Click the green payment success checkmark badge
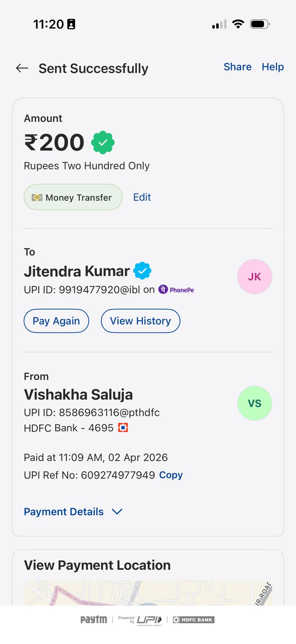Viewport: 296px width, 644px height. pyautogui.click(x=103, y=142)
